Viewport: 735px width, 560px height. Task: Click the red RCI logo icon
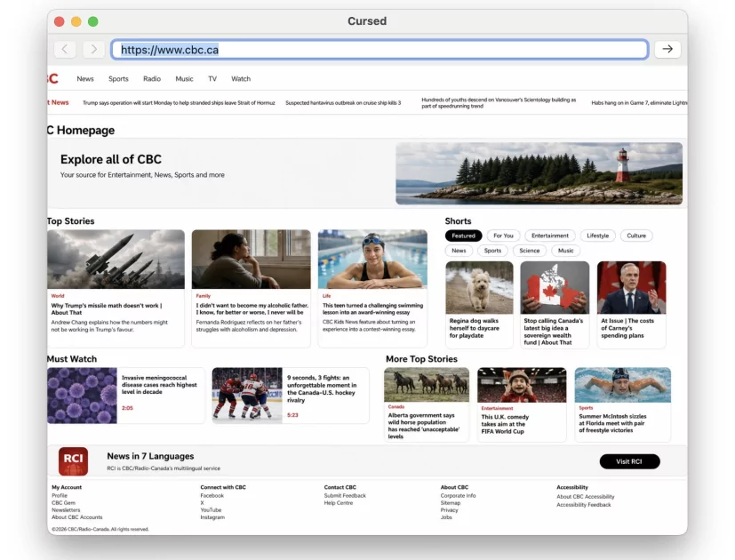click(x=73, y=461)
